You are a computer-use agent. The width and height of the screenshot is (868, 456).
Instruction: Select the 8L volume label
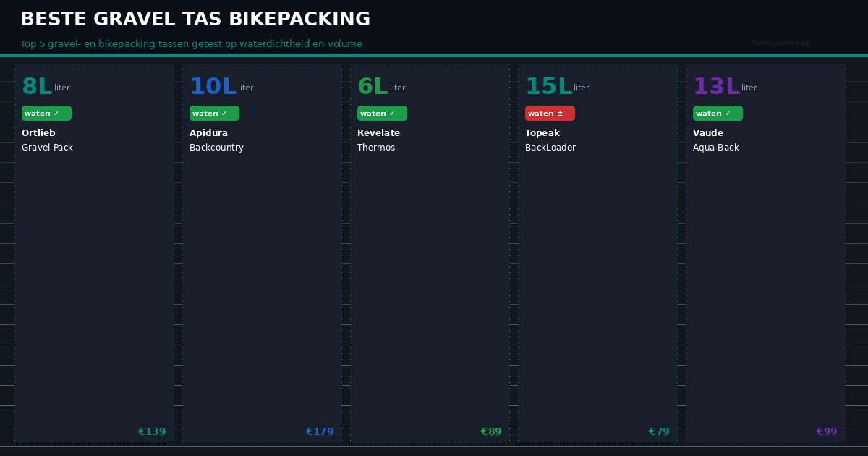tap(37, 87)
